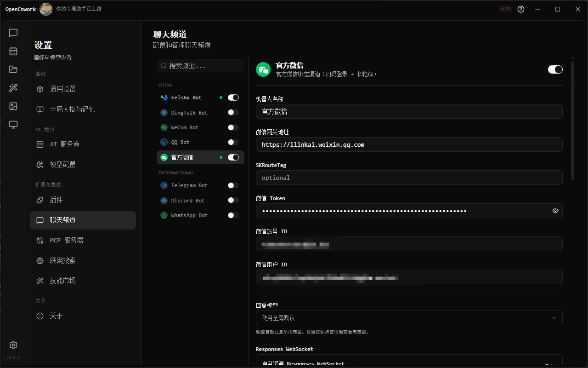The height and width of the screenshot is (368, 588).
Task: Click the AUTO button in the title bar
Action: coord(505,9)
